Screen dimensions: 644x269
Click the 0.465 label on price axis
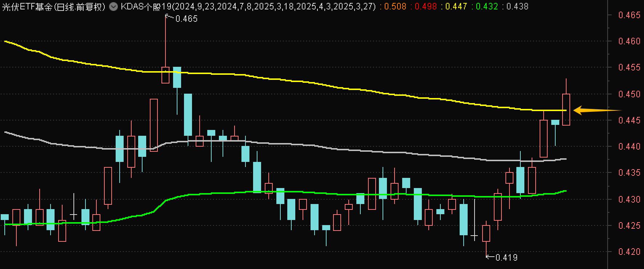629,15
